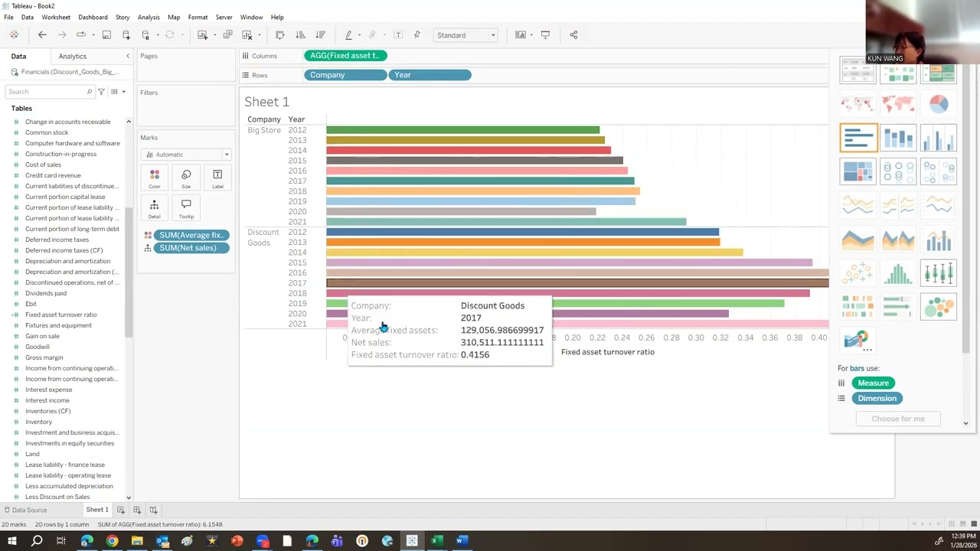Collapse the Data pane with the arrow
The height and width of the screenshot is (551, 980).
pos(128,56)
